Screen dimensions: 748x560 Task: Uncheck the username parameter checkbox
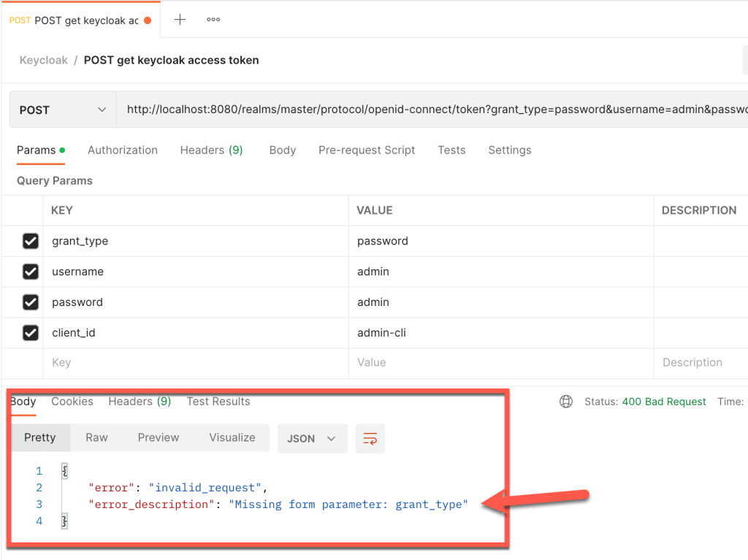(30, 272)
